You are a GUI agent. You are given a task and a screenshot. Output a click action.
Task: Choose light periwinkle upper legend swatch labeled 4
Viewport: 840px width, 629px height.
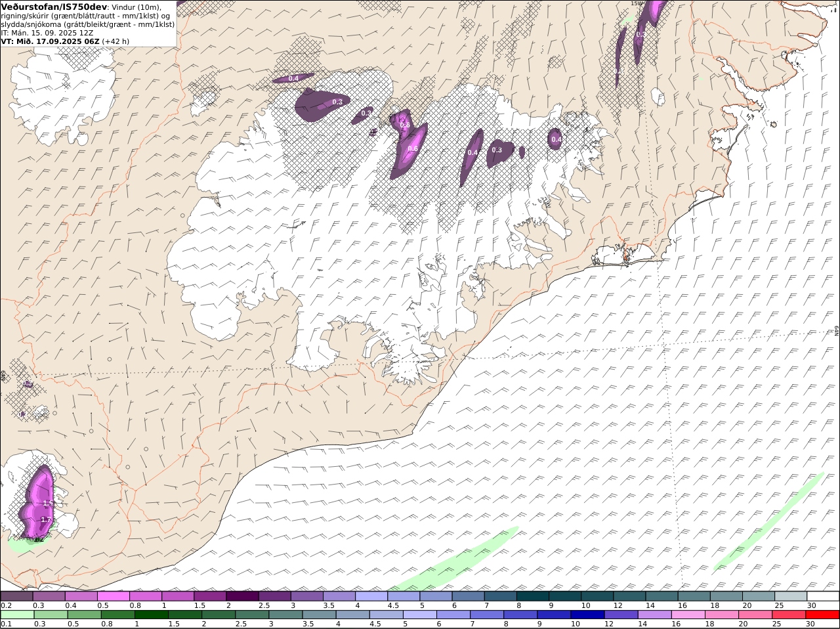point(371,596)
